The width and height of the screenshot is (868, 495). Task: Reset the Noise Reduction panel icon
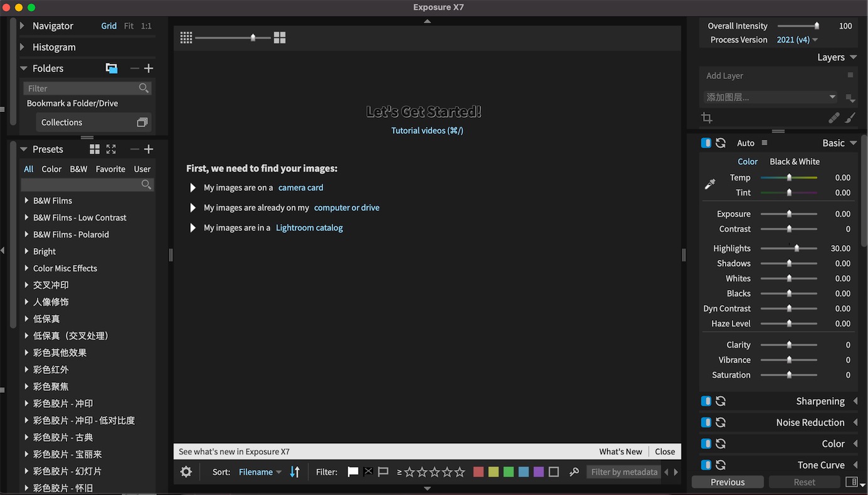[x=721, y=422]
